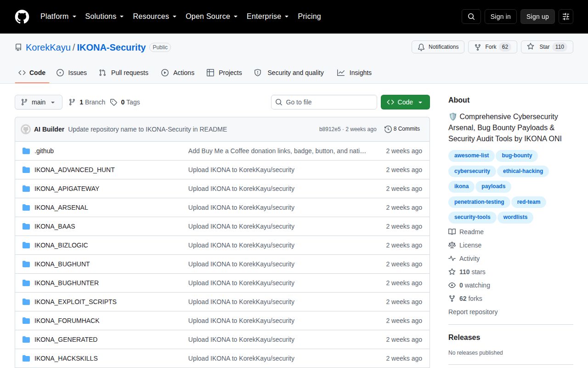Click the 'Add Buy Me a Coffee' commit message
The image size is (588, 368).
tap(277, 151)
